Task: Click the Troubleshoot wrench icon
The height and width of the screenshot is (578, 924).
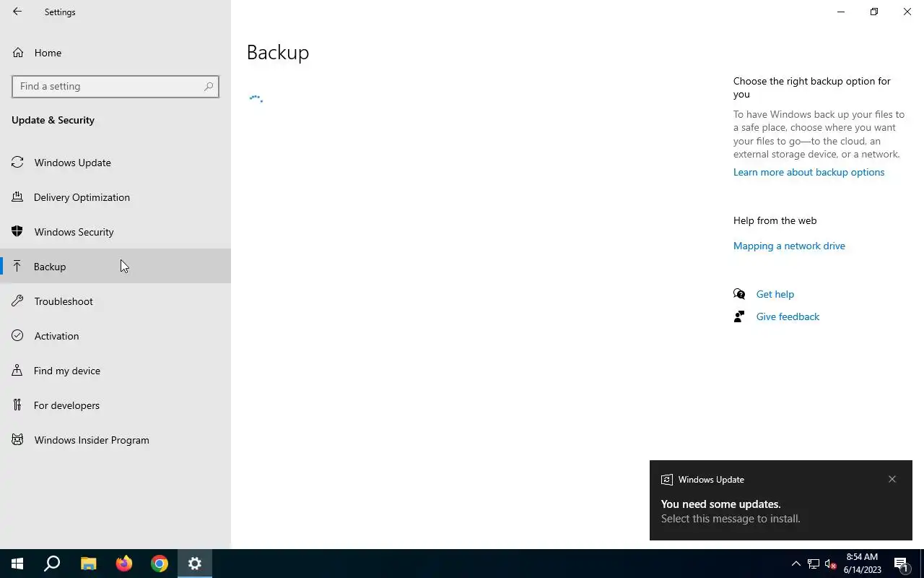Action: [x=17, y=301]
